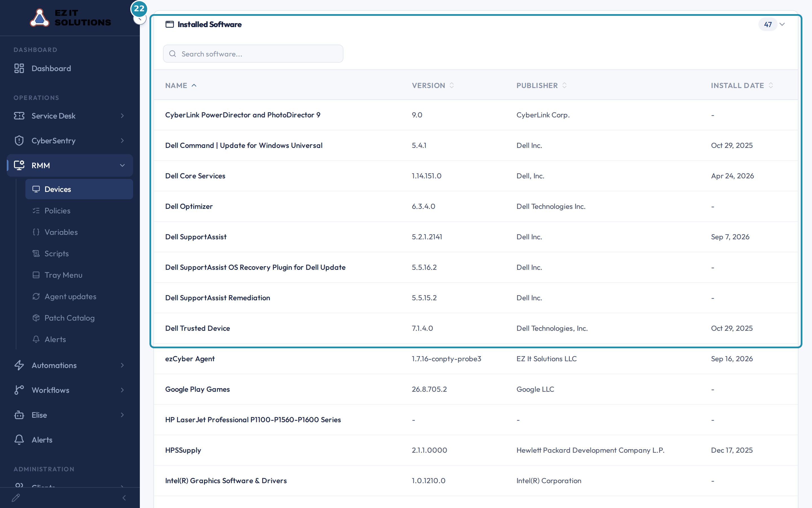812x508 pixels.
Task: Select the Dell Technologies Inc. publisher for Dell Optimizer
Action: [551, 207]
